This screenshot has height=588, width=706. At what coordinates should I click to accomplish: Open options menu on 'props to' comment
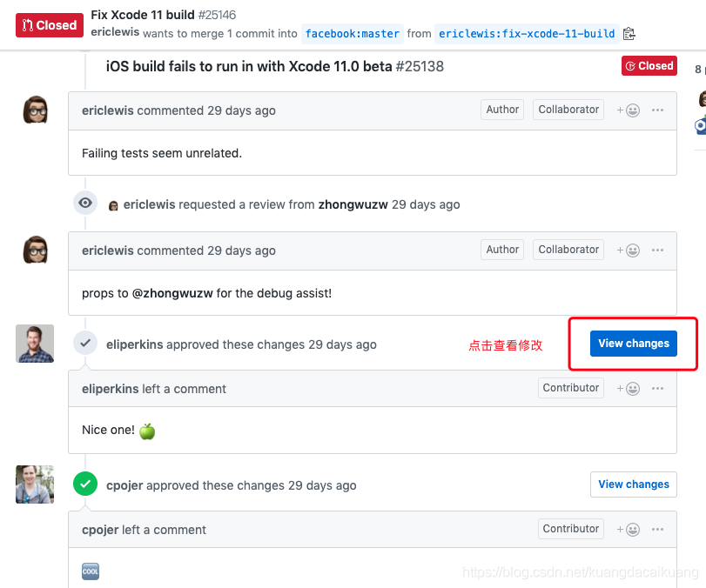point(657,251)
